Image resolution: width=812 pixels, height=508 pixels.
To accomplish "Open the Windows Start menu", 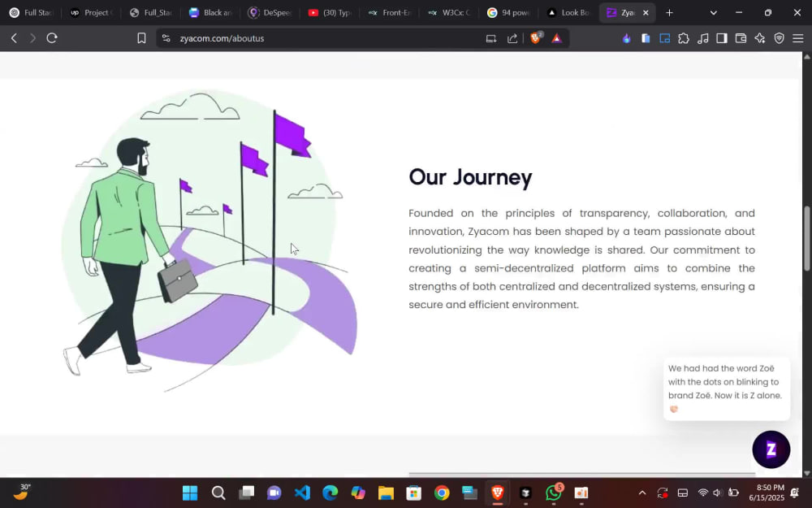I will (190, 493).
